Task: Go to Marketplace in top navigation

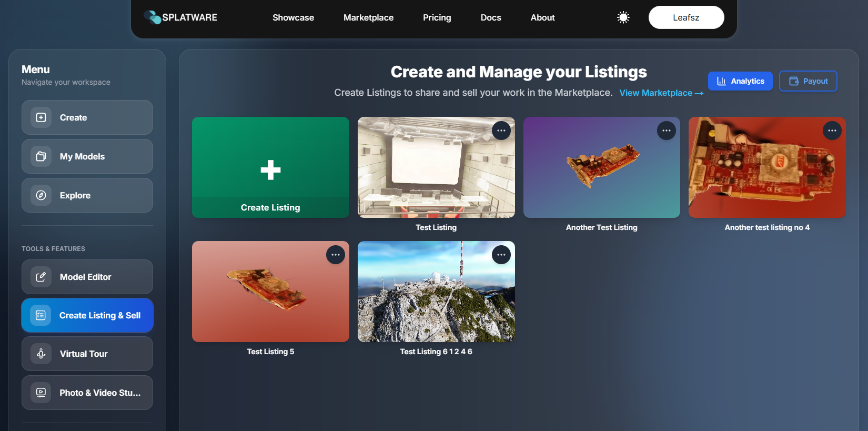Action: point(368,17)
